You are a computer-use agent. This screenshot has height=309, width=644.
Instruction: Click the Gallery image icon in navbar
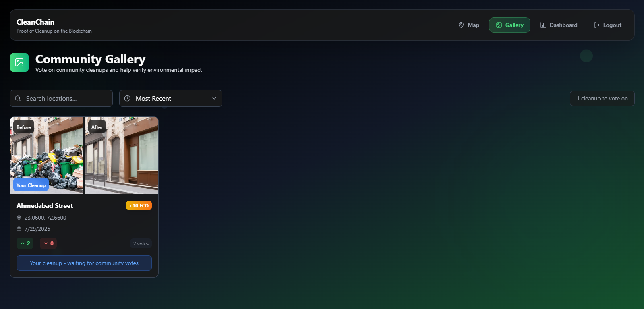pos(499,25)
